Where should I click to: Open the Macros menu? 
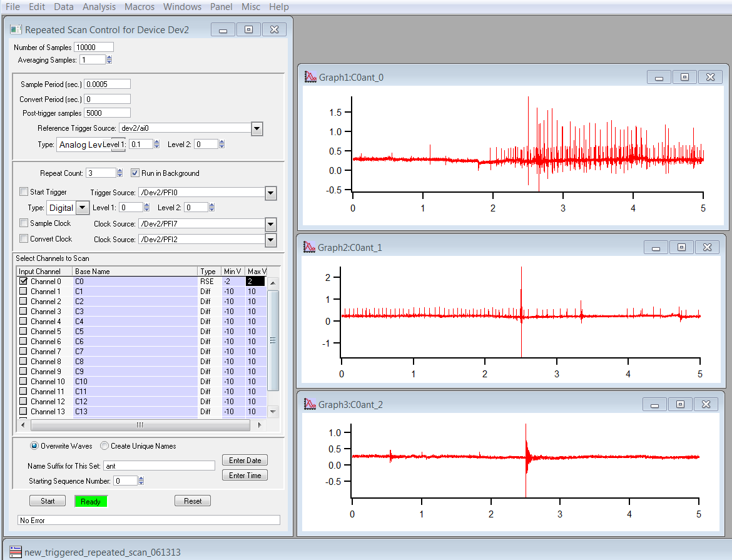tap(139, 7)
